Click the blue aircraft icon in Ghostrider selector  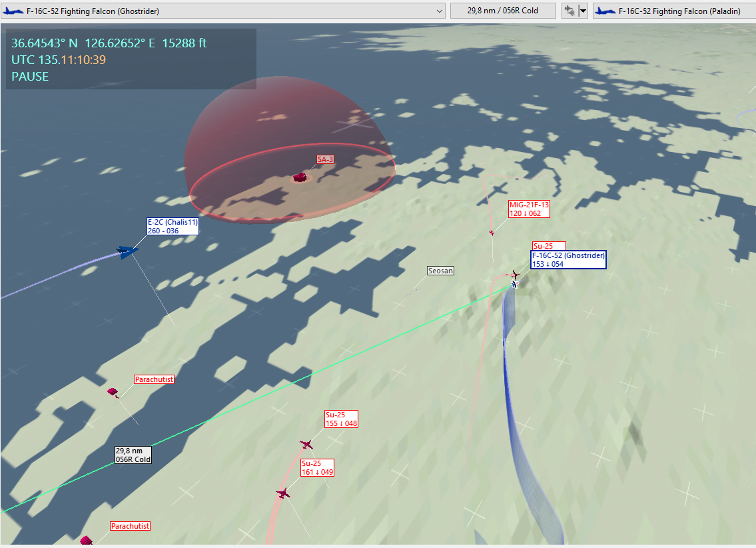point(13,11)
